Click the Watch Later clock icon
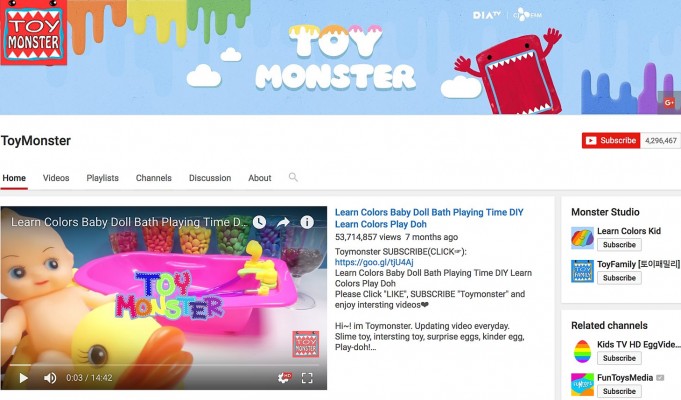Screen dimensions: 681x400 [x=259, y=222]
